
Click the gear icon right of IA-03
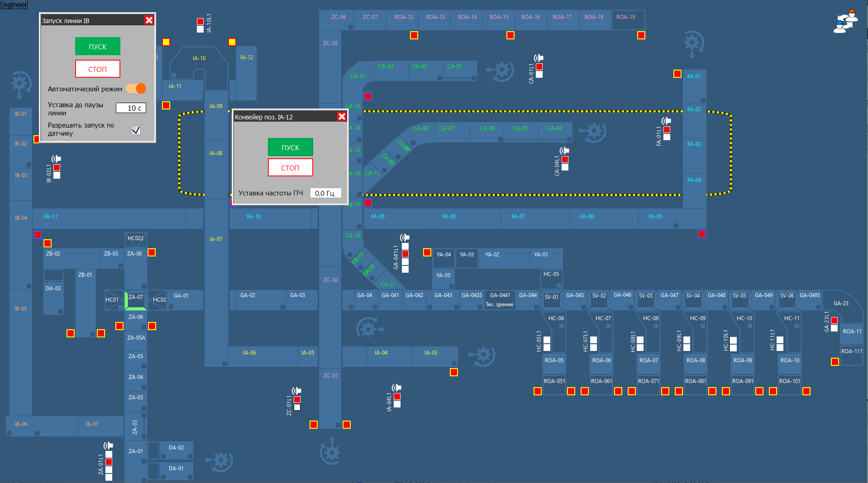coord(481,356)
